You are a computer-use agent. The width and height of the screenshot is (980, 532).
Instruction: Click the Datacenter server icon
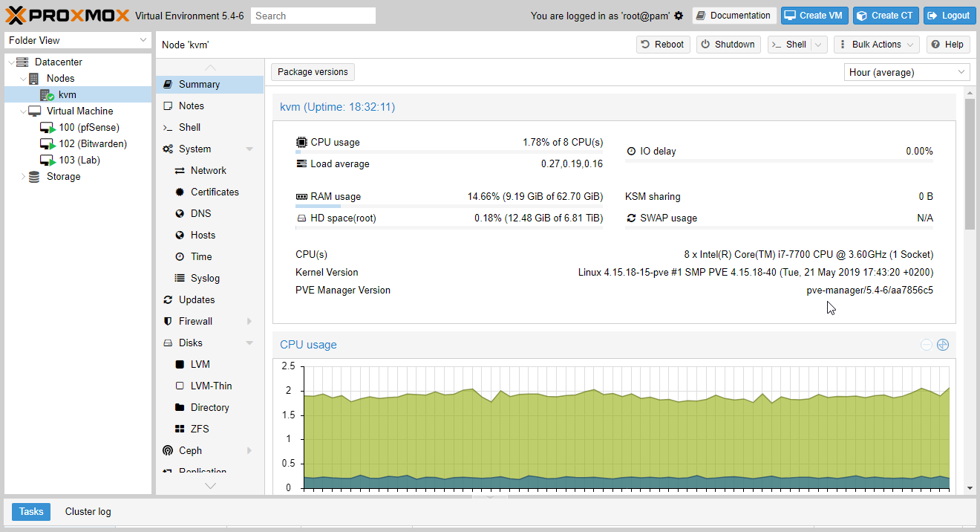point(22,62)
